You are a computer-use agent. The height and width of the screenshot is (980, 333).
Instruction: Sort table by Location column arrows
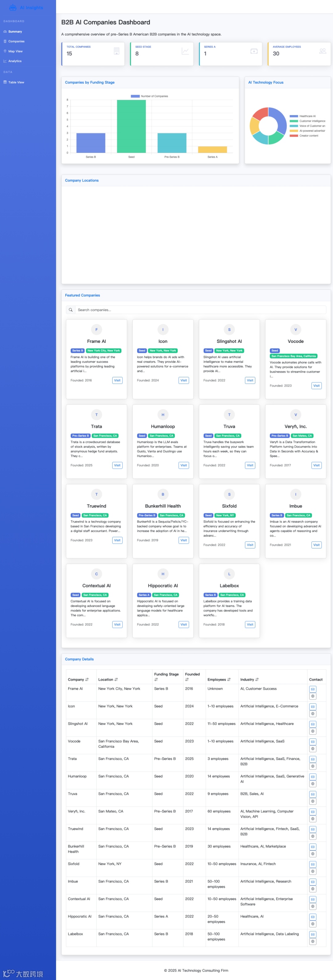116,679
